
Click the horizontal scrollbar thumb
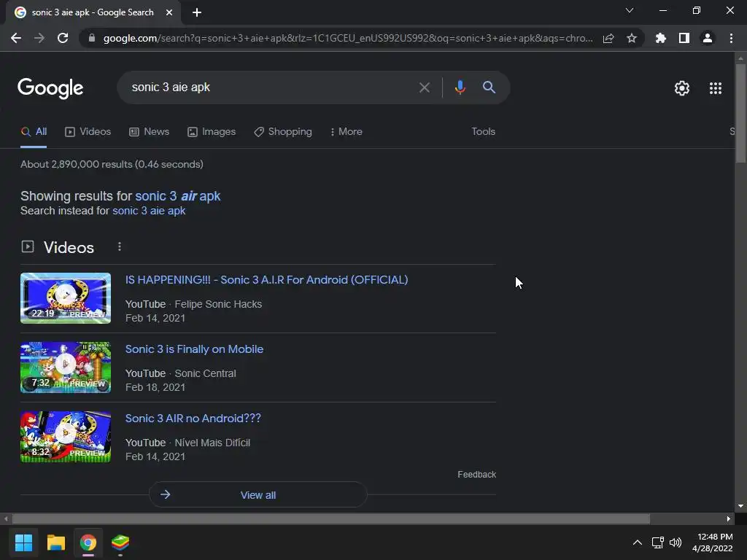click(x=330, y=518)
